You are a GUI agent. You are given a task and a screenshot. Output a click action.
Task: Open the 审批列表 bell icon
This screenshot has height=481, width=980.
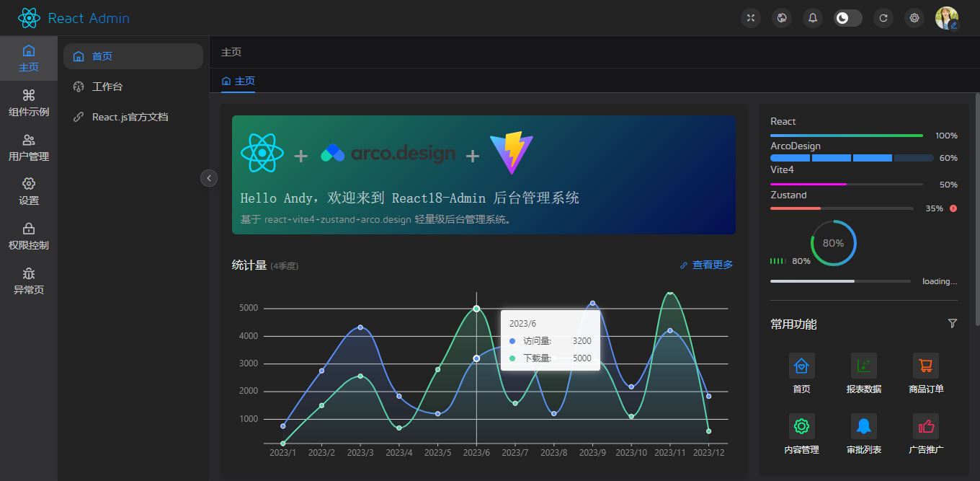[863, 425]
